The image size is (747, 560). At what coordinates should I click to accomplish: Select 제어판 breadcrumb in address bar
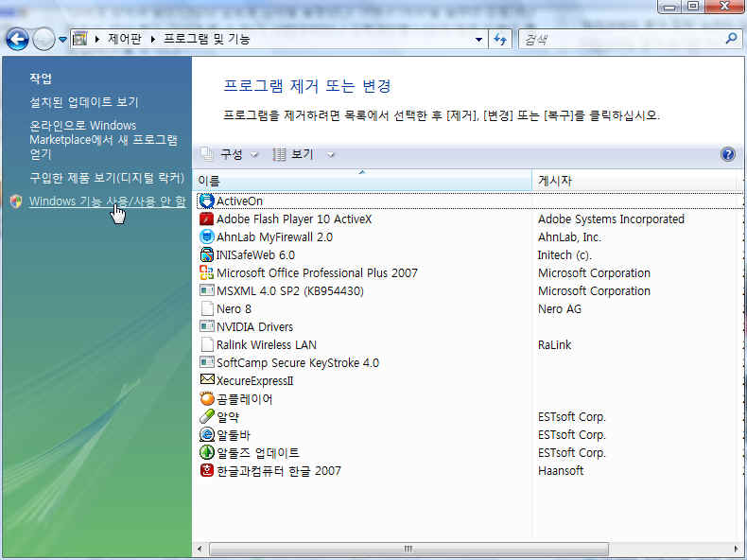click(124, 39)
